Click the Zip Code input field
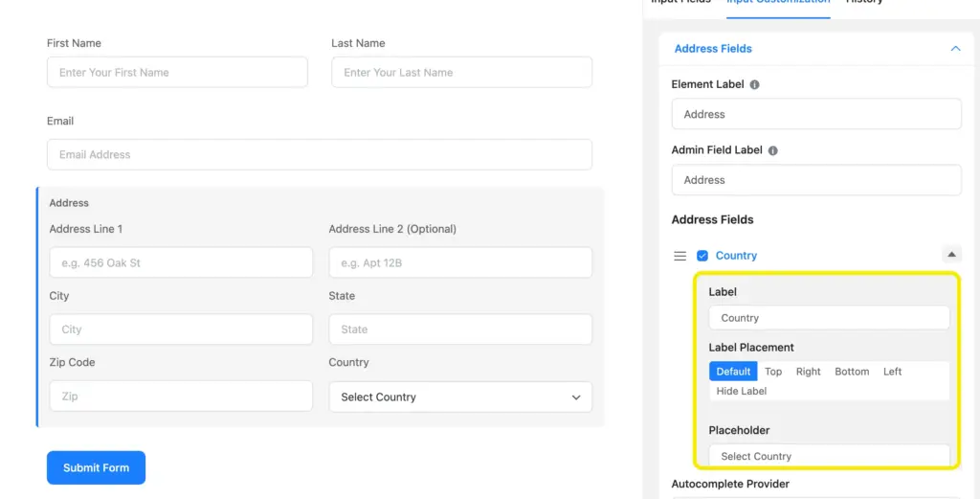Viewport: 980px width, 499px height. [x=181, y=396]
